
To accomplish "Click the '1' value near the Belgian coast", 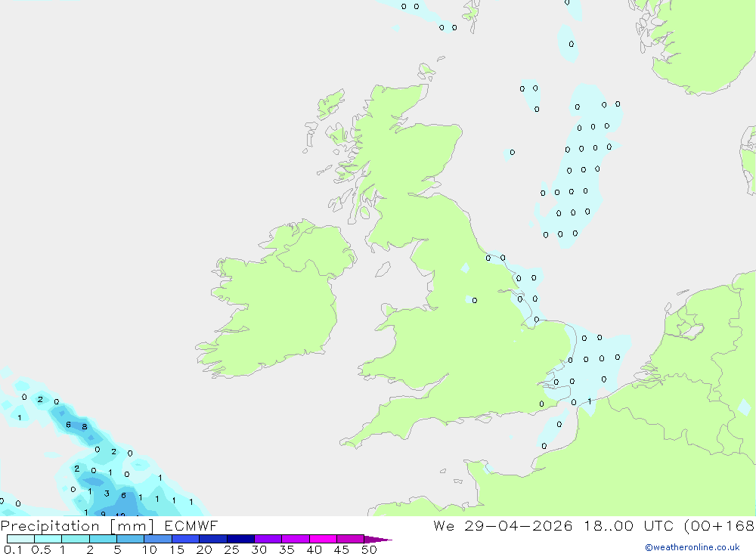I will click(x=590, y=401).
